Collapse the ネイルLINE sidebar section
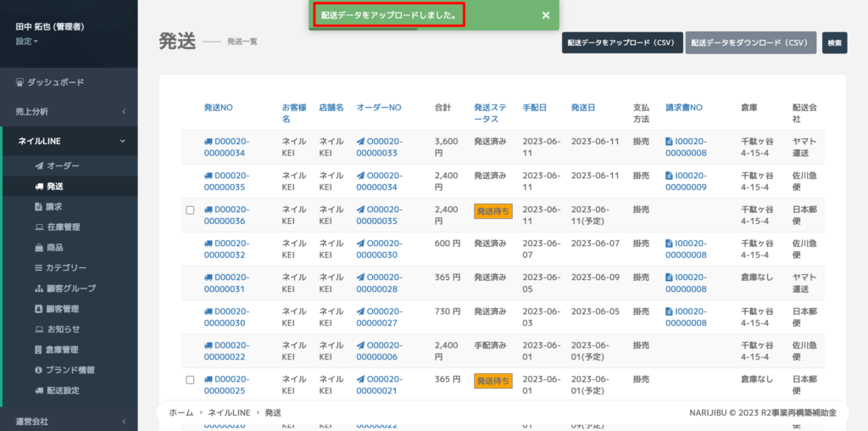 (x=68, y=141)
